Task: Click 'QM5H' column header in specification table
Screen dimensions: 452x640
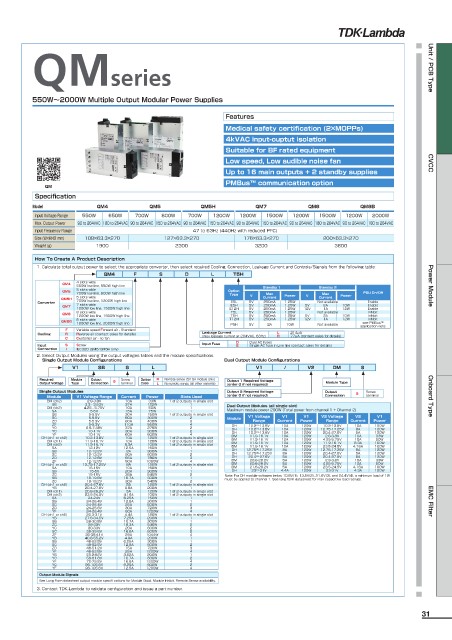Action: [x=208, y=207]
